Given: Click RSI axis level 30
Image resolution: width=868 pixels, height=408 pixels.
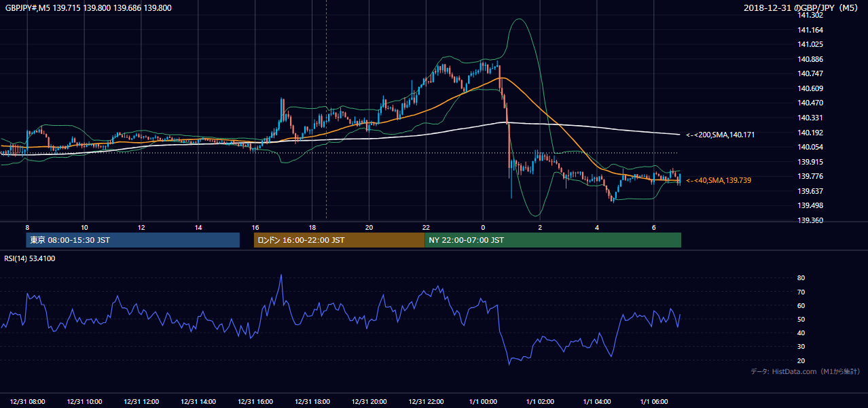Looking at the screenshot, I should pos(801,347).
